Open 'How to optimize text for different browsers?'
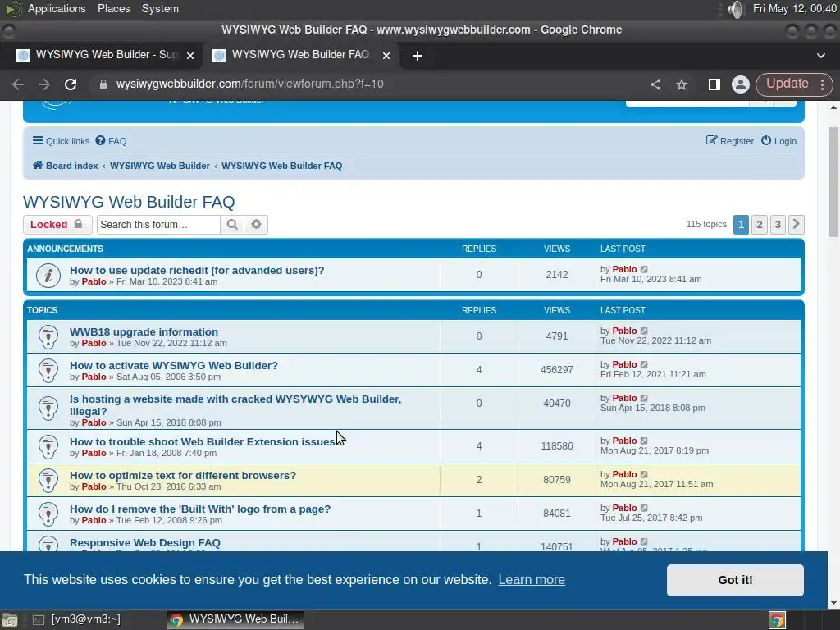Viewport: 840px width, 630px height. 183,475
